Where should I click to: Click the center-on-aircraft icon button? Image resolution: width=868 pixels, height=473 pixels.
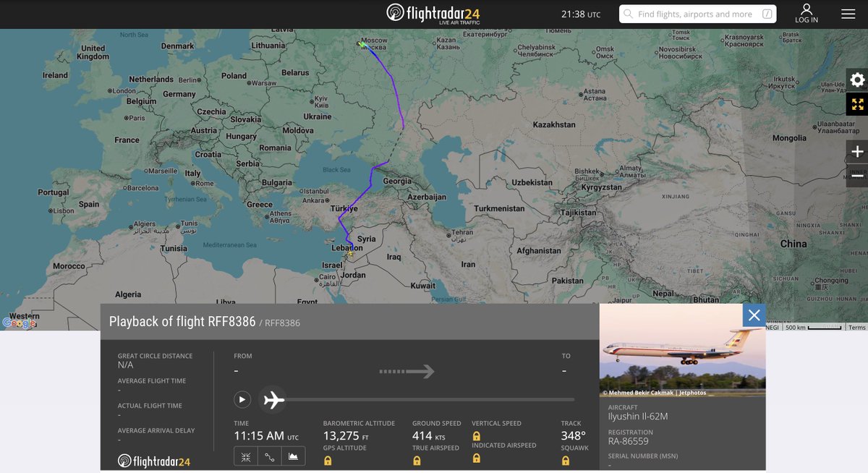click(x=246, y=456)
